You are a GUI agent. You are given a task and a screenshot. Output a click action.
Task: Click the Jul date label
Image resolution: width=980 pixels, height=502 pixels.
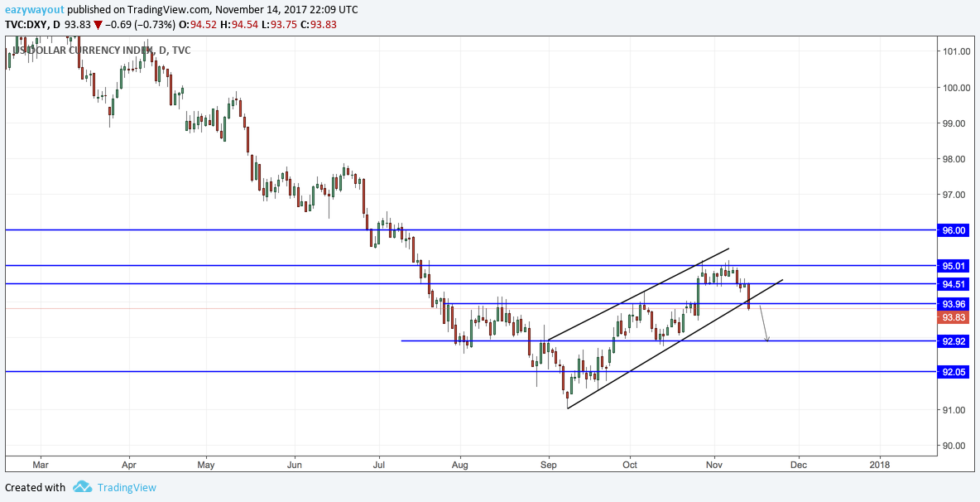tap(379, 465)
